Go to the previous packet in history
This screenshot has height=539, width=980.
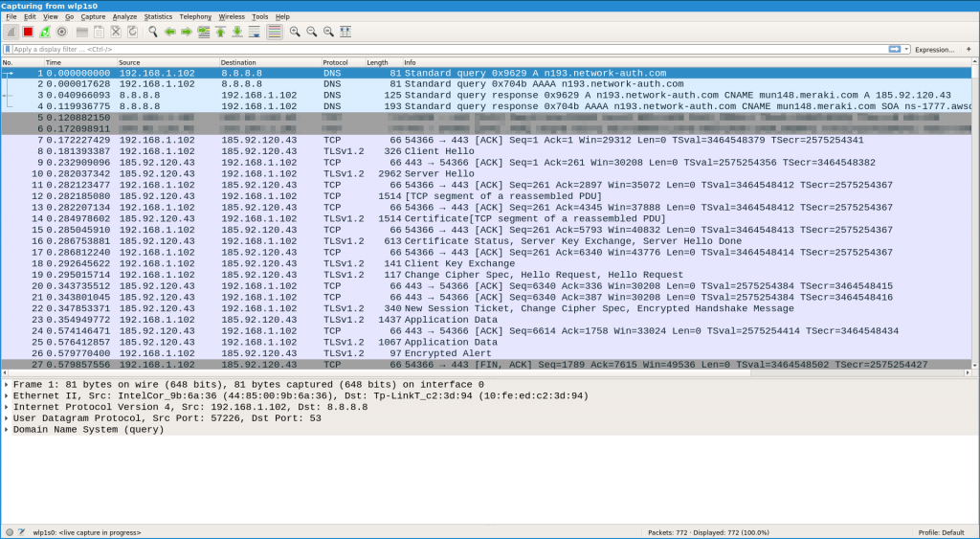click(169, 32)
